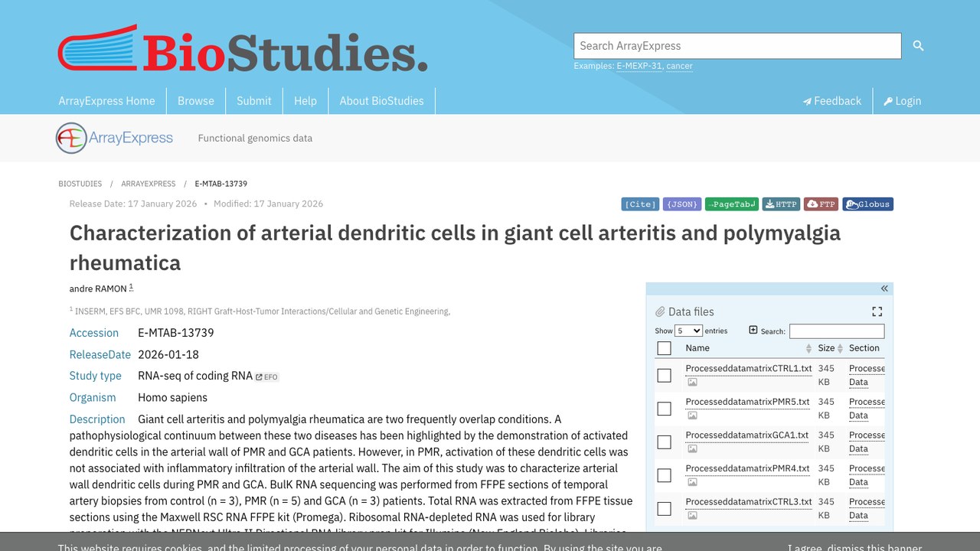
Task: Click the Feedback link
Action: point(832,101)
